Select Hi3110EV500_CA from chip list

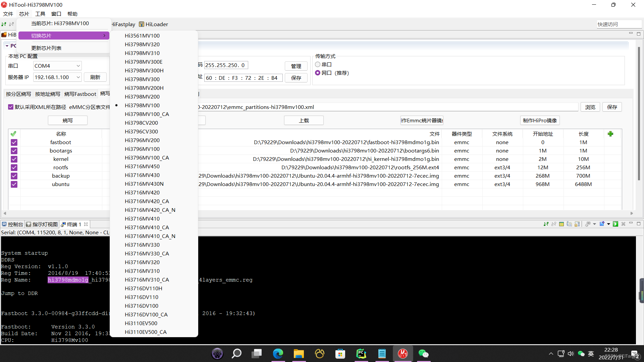coord(154,332)
